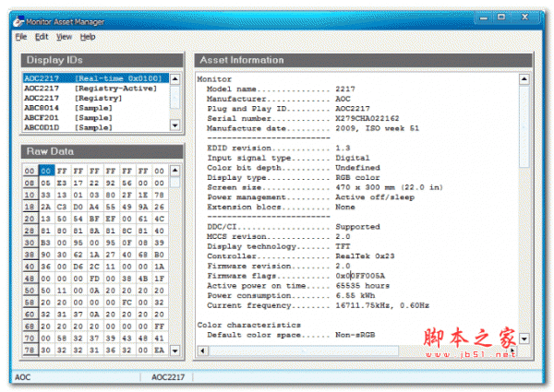Click Raw Data row header 58

[x=30, y=303]
